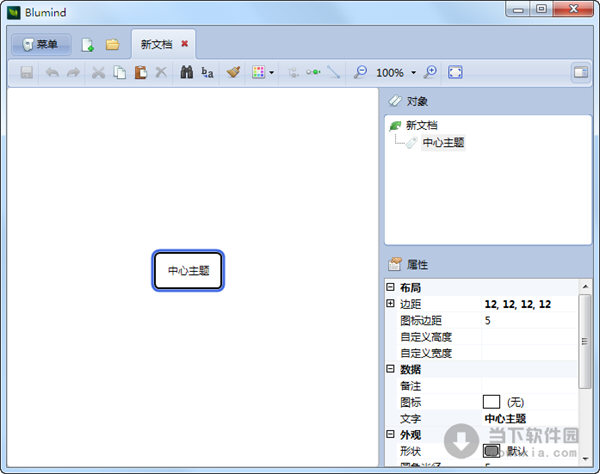Click the 图标 empty swatch box

pyautogui.click(x=491, y=402)
